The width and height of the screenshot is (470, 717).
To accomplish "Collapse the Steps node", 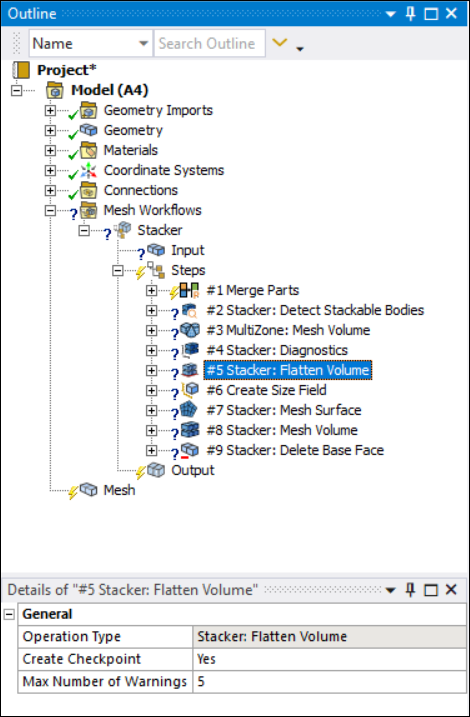I will (x=118, y=271).
